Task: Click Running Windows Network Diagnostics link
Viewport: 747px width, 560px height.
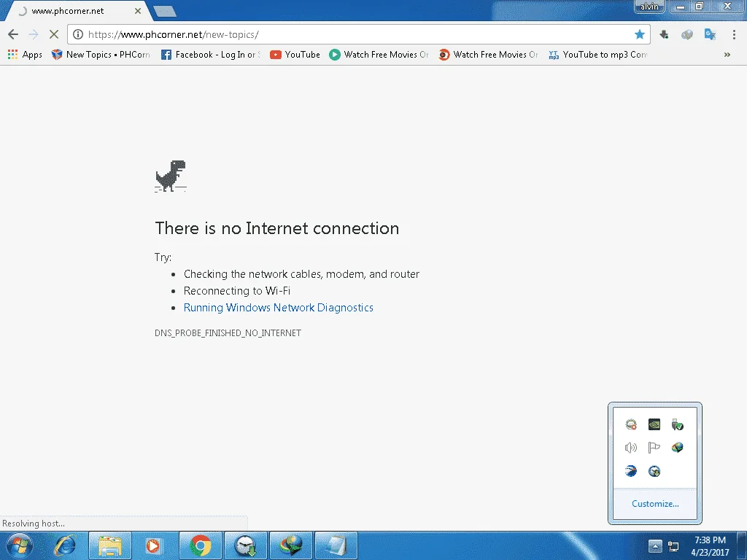Action: click(x=278, y=308)
